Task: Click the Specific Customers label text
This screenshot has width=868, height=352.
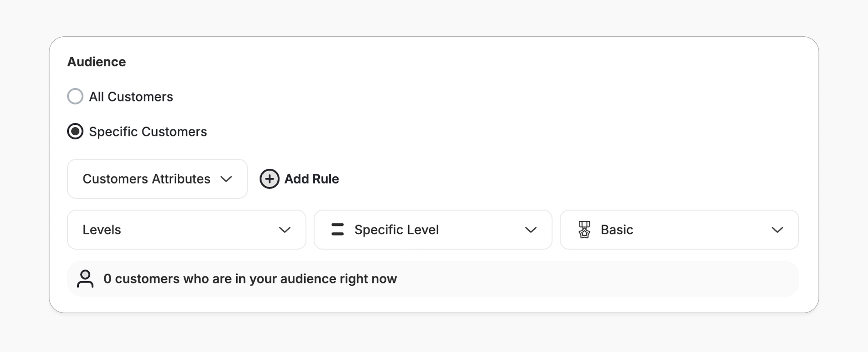Action: 148,131
